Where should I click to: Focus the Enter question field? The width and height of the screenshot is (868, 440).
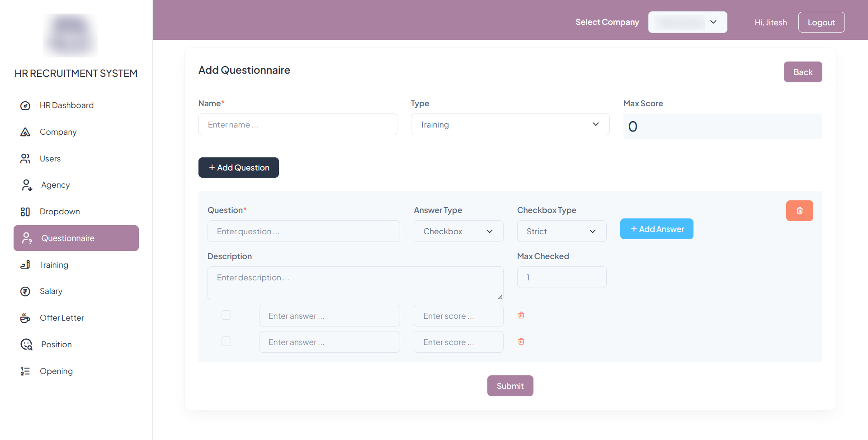coord(303,231)
